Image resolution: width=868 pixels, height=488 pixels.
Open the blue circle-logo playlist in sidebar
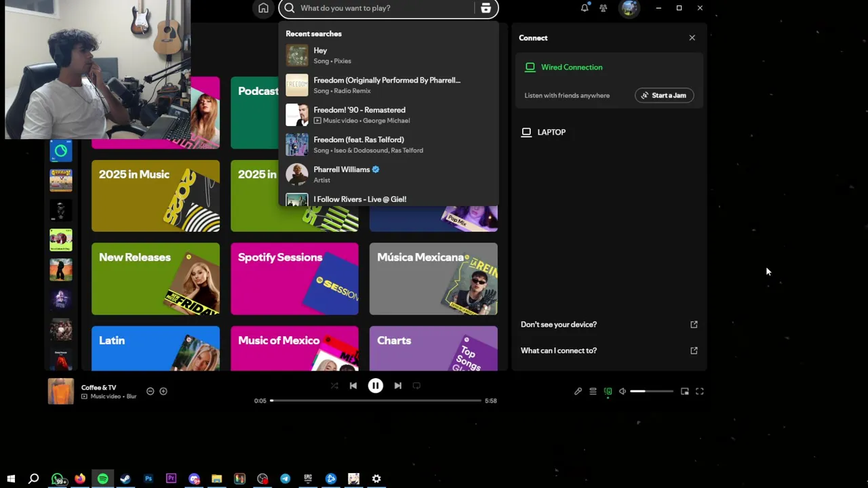coord(60,150)
